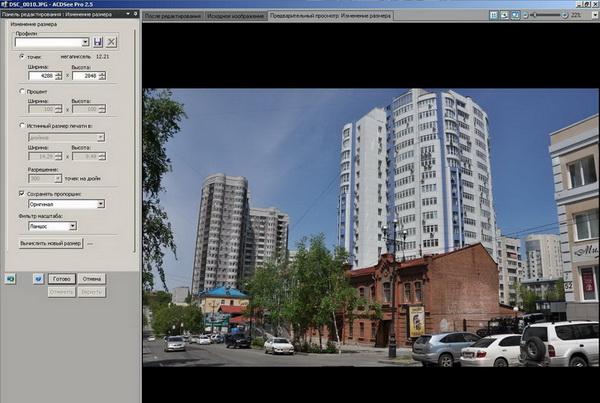Pin the edit panel with the pushpin icon
Screen dimensions: 600x403
135,14
